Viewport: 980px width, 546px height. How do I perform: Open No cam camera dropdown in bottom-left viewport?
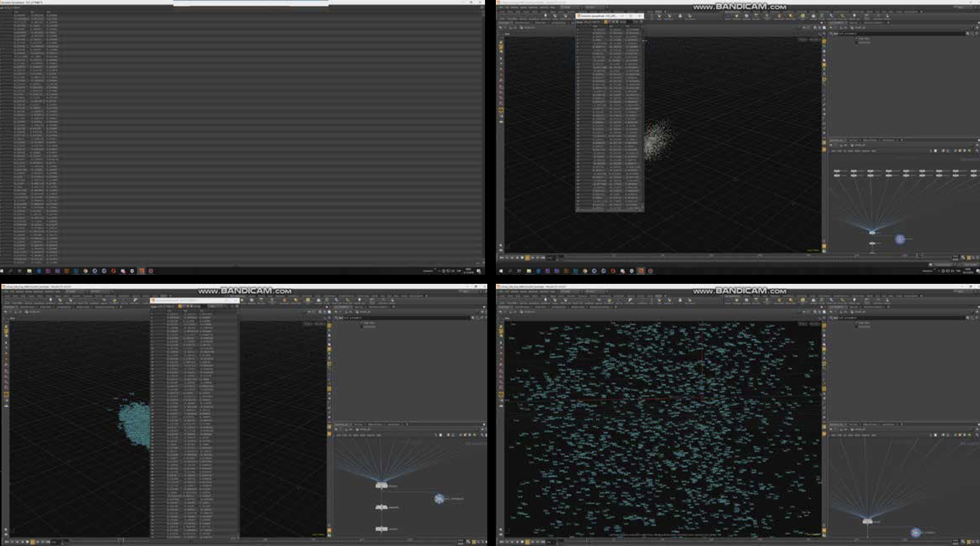(320, 324)
